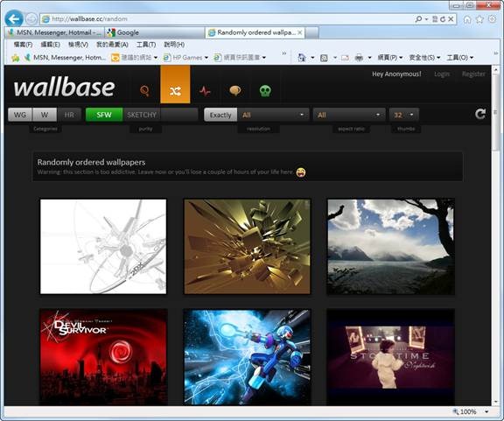504x421 pixels.
Task: Toggle the HR category filter
Action: (x=69, y=115)
